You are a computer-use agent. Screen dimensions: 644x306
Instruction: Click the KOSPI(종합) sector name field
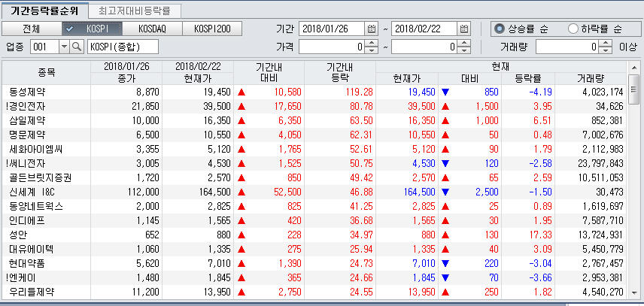(x=123, y=47)
